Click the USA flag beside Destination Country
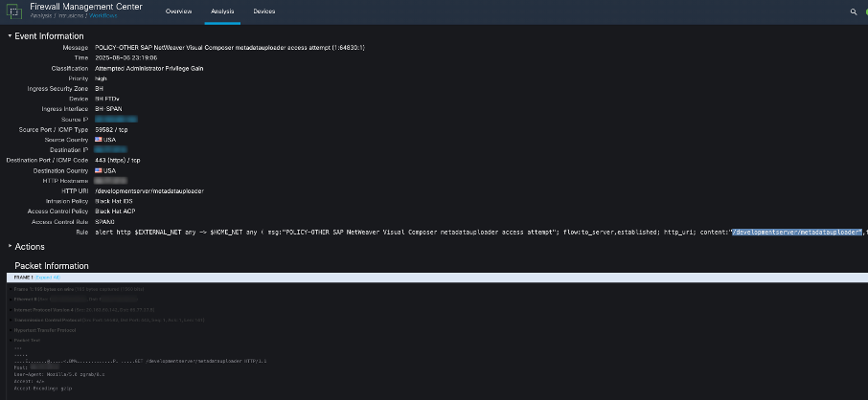This screenshot has height=400, width=868. (x=99, y=170)
